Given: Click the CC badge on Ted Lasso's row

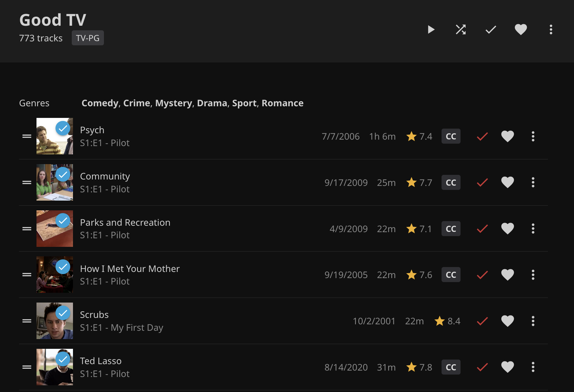Looking at the screenshot, I should [x=451, y=367].
